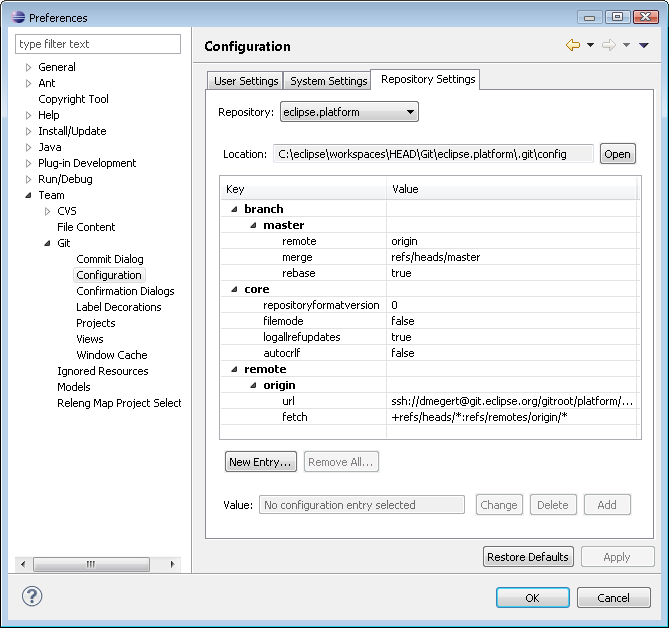Select Releng Map Project Select item

point(119,403)
